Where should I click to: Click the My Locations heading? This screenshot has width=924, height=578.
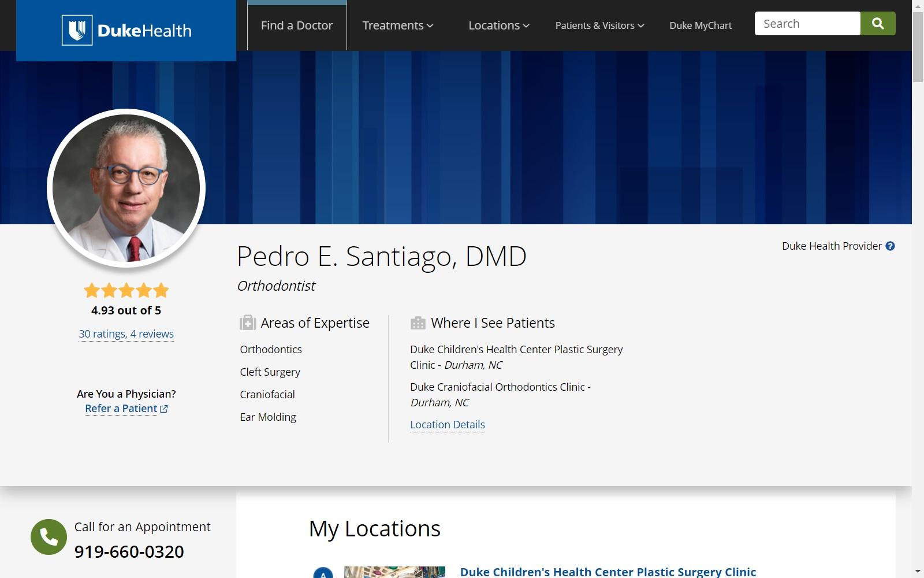(x=375, y=529)
